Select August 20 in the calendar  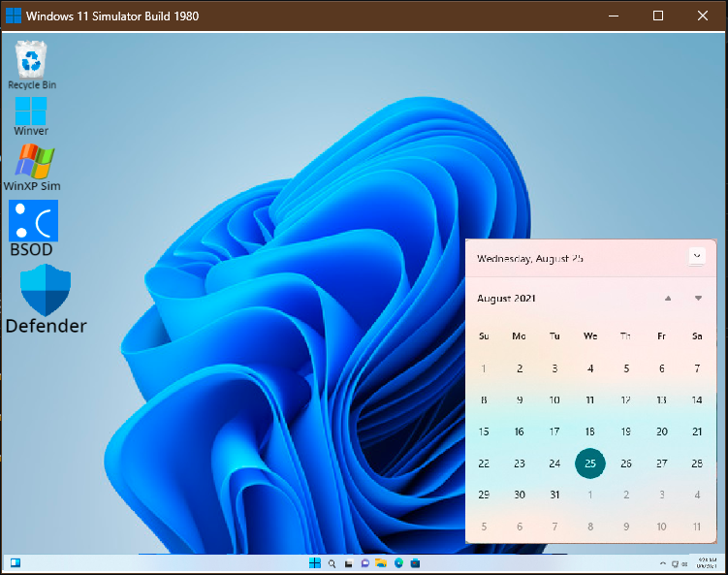pyautogui.click(x=662, y=431)
